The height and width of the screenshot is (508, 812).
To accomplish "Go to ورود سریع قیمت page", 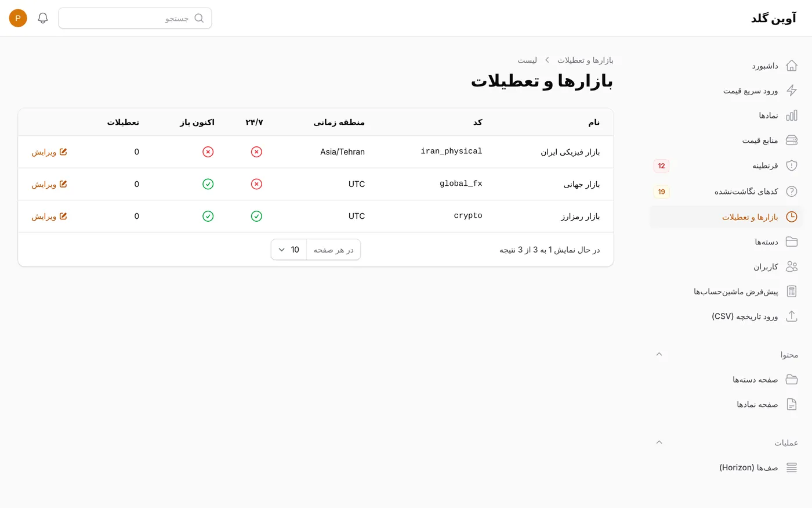I will [726, 91].
